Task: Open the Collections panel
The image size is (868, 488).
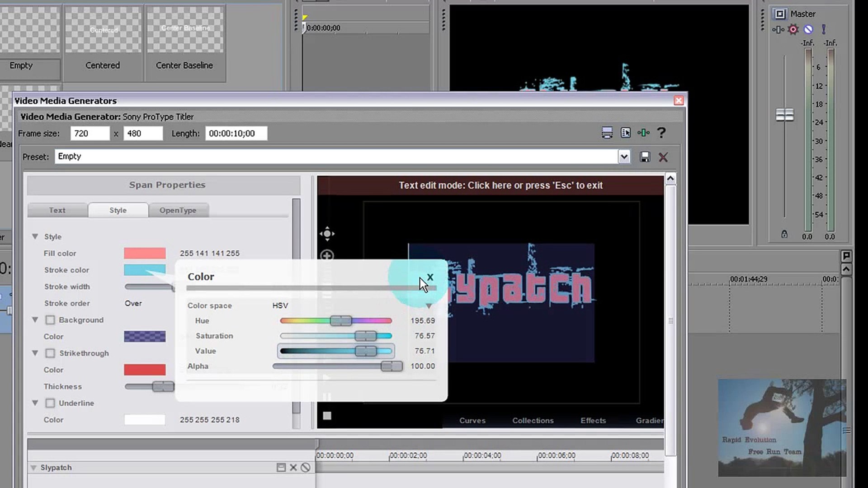Action: coord(533,421)
